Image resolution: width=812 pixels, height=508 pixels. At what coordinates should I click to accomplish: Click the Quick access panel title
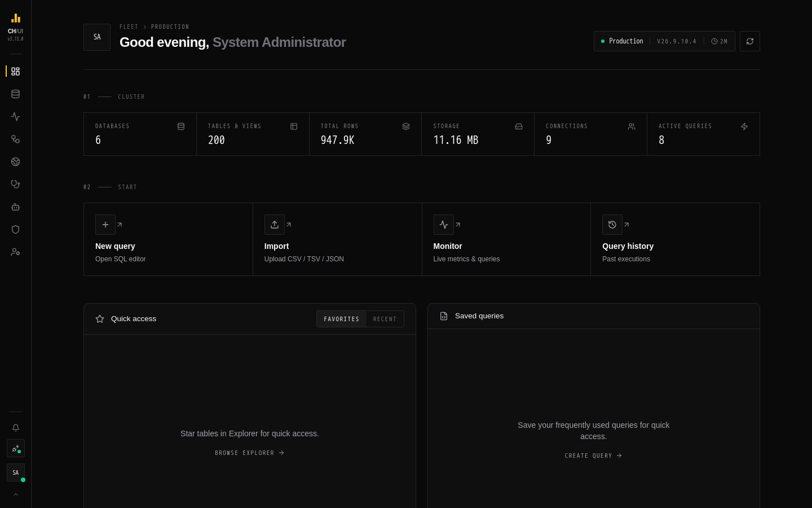pos(134,319)
